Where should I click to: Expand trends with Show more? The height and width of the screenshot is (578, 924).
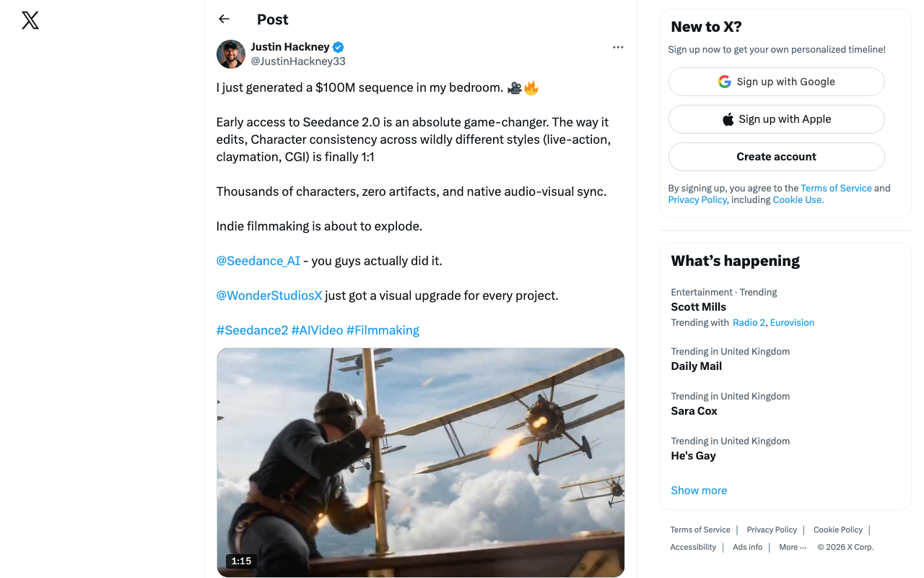[x=699, y=490]
